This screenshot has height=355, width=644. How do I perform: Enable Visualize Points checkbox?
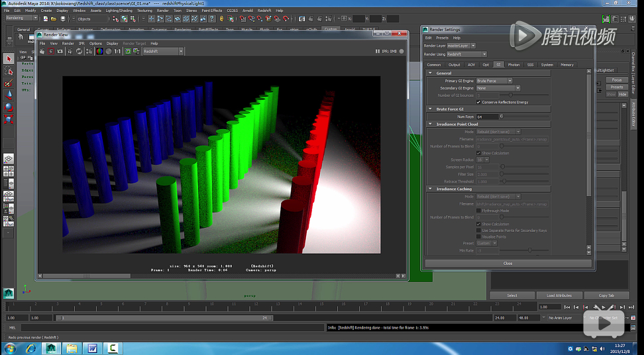click(x=478, y=236)
